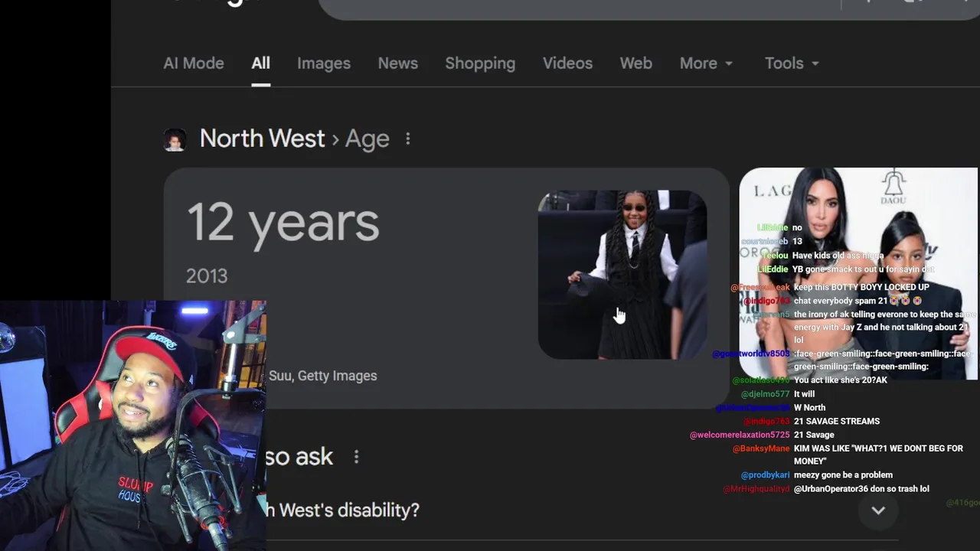This screenshot has width=980, height=551.
Task: Expand the More search filters dropdown
Action: point(706,64)
